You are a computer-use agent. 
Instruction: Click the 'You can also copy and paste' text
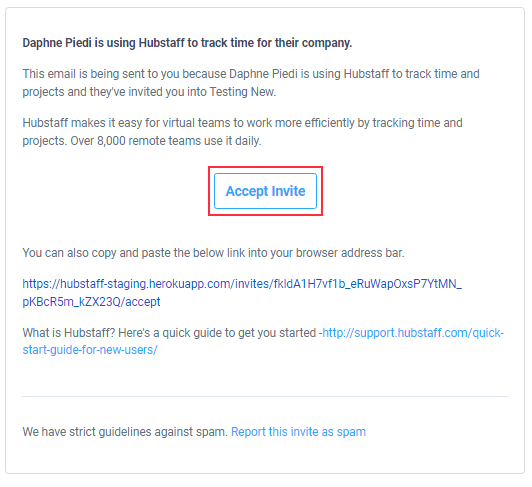[x=213, y=253]
